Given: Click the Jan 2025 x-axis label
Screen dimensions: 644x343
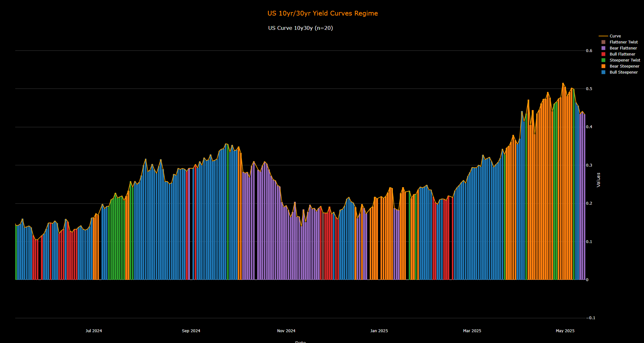Looking at the screenshot, I should click(379, 331).
